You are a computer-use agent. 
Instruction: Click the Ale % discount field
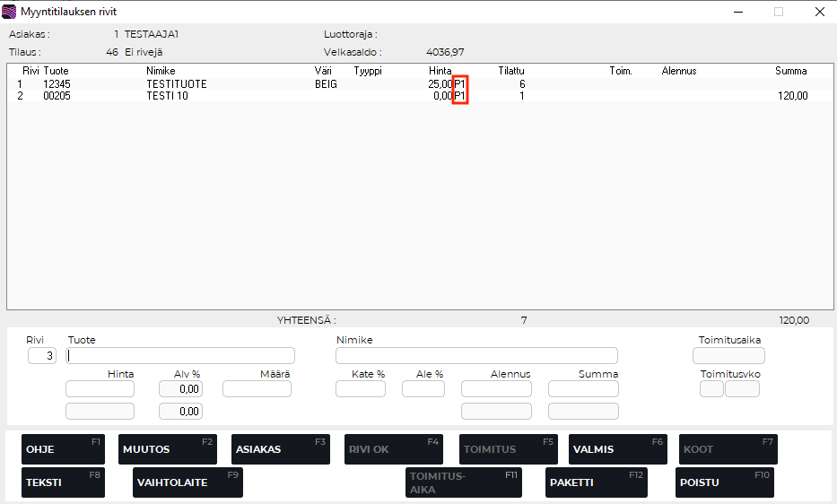point(423,389)
